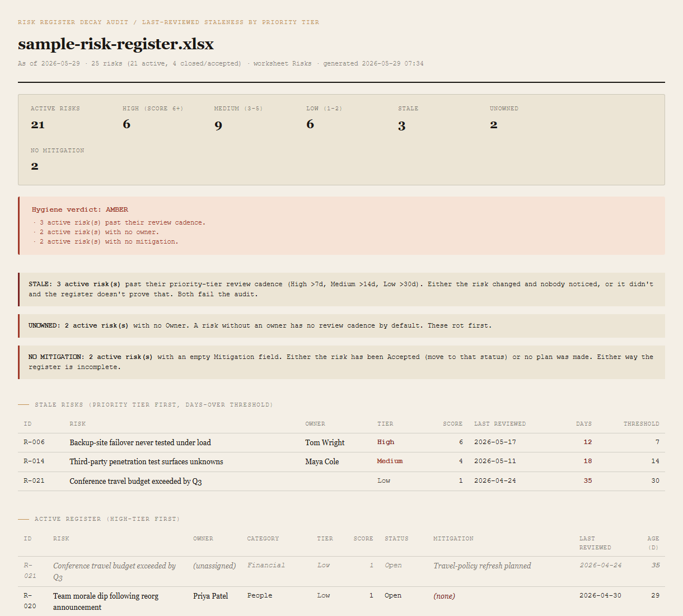Click the Low (1-2) value 6
Viewport: 683px width, 616px height.
pos(310,124)
